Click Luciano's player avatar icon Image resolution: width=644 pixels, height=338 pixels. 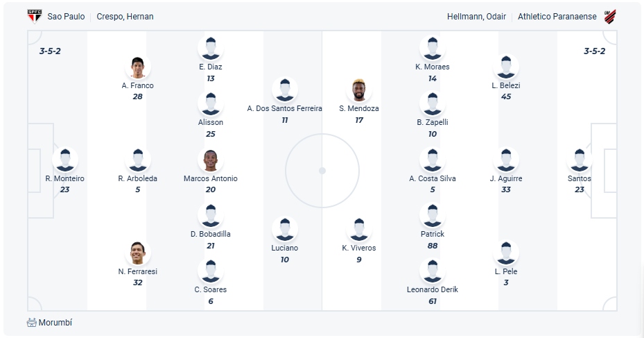pyautogui.click(x=285, y=230)
